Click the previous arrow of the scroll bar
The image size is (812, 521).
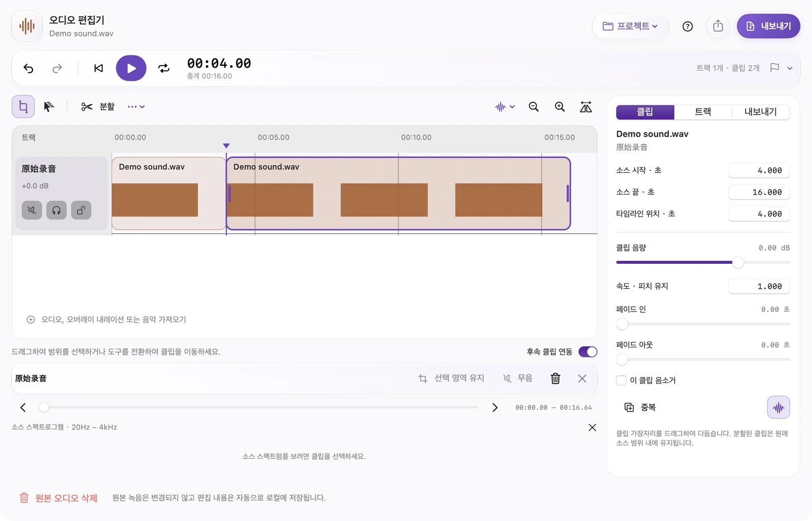(23, 407)
